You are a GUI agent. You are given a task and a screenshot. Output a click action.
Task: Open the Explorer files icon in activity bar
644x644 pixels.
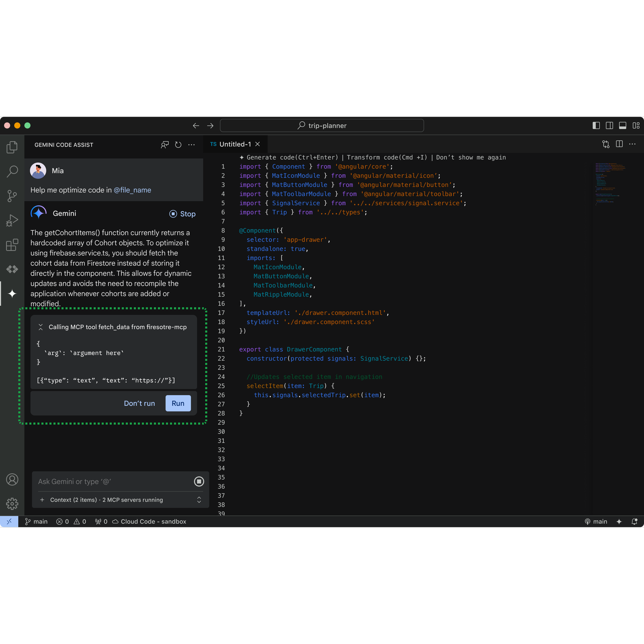click(12, 147)
